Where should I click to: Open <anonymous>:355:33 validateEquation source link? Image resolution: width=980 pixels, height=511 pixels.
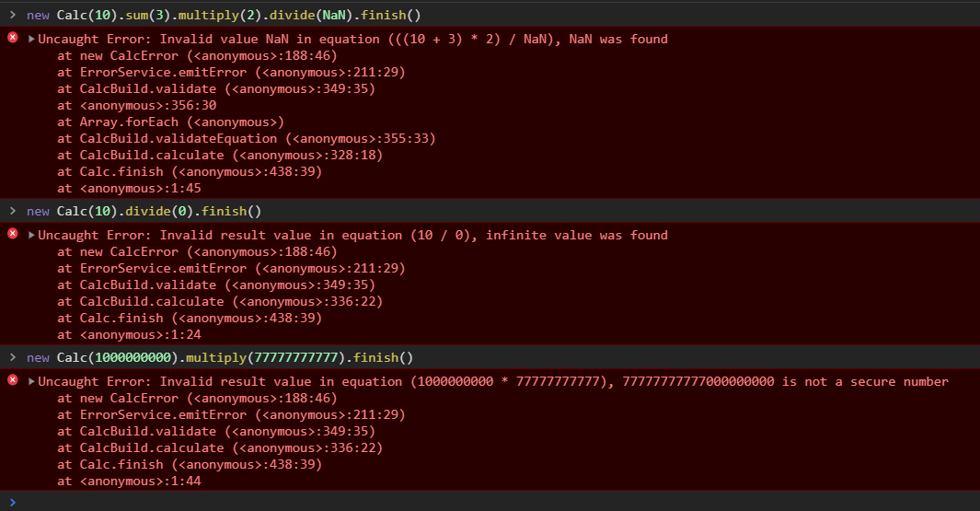pyautogui.click(x=360, y=138)
